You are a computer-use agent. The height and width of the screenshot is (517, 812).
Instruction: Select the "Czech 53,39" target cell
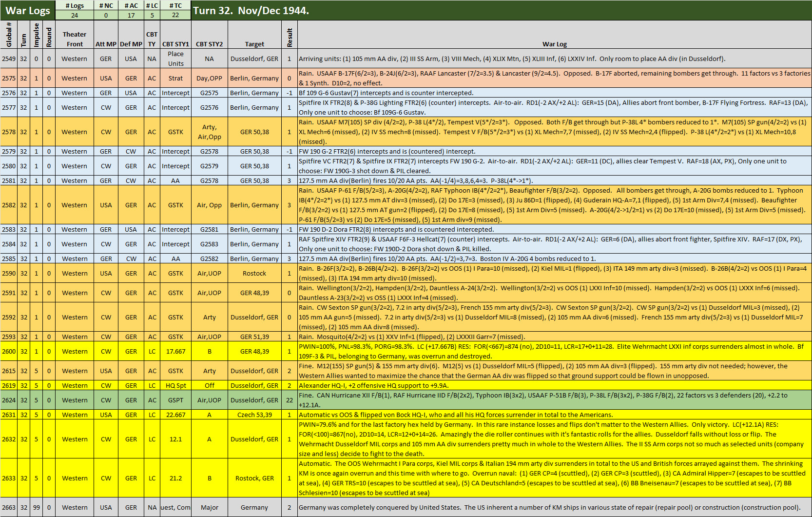[254, 415]
